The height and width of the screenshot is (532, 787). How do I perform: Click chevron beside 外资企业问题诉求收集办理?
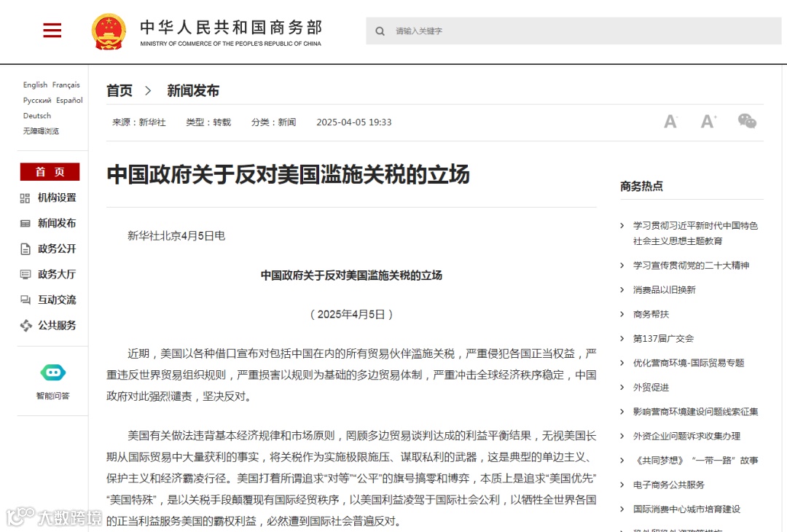[x=622, y=436]
